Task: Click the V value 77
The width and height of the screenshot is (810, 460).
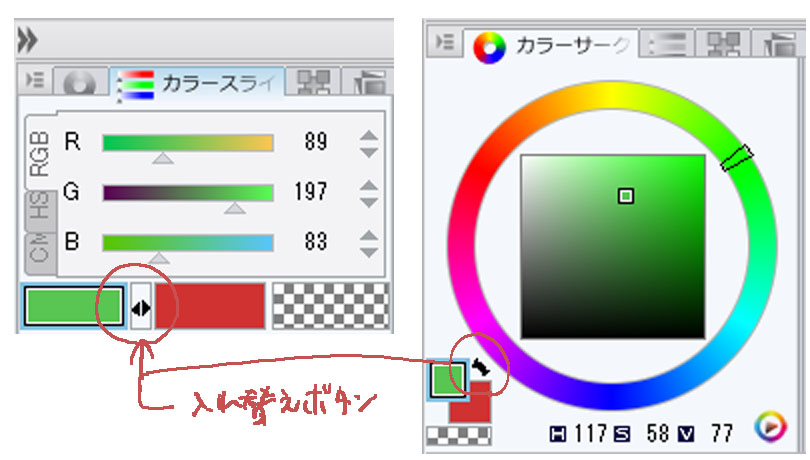Action: point(722,433)
